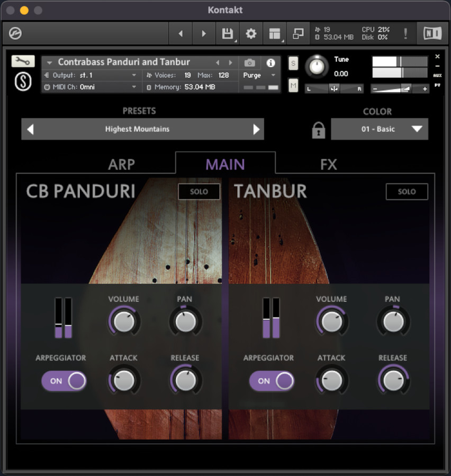Switch to ARP tab
This screenshot has width=451, height=476.
(121, 164)
